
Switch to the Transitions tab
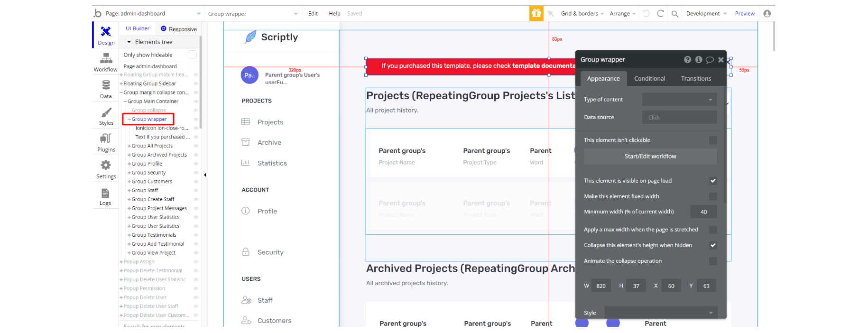696,79
